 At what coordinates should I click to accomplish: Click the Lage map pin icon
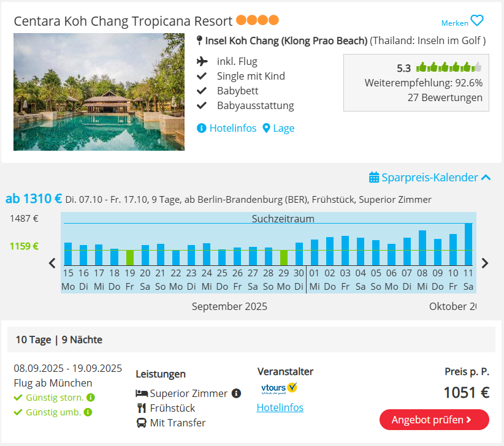[x=266, y=128]
